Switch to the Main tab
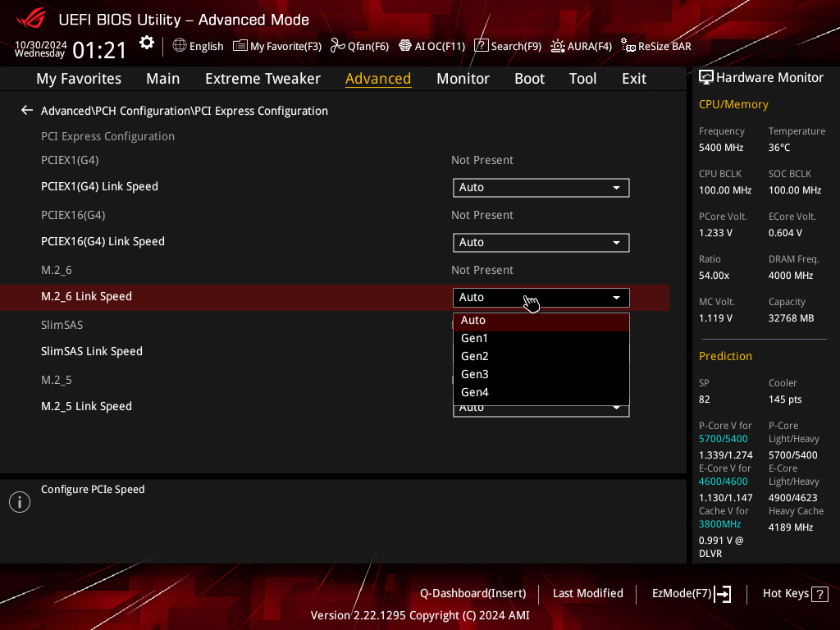Image resolution: width=840 pixels, height=630 pixels. coord(163,79)
